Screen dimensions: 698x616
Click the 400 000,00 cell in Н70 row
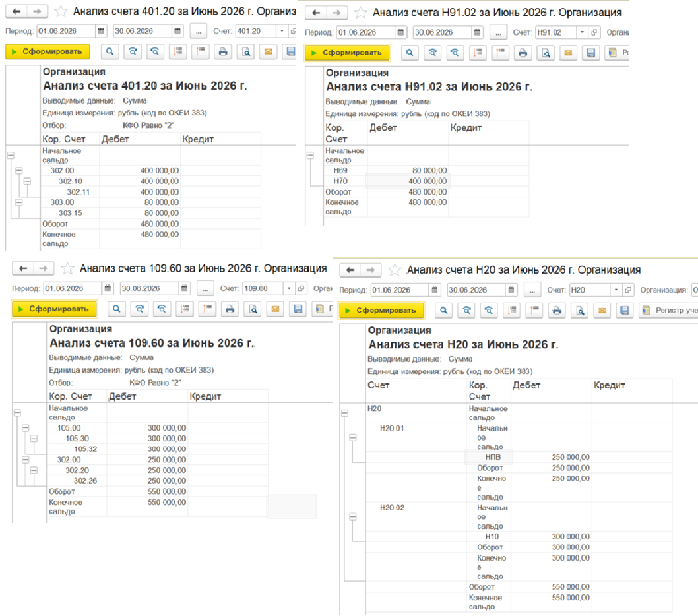pyautogui.click(x=407, y=181)
